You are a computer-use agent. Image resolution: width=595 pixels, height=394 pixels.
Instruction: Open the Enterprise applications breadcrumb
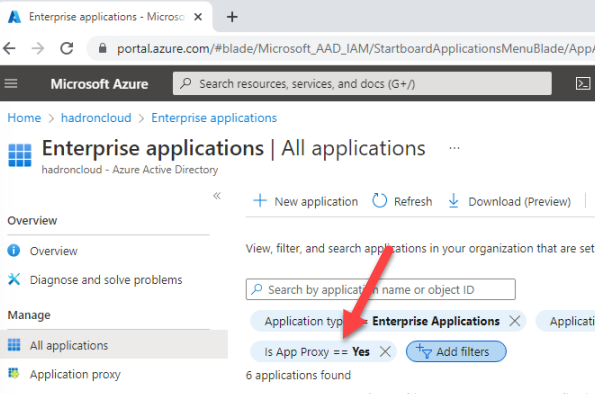click(x=214, y=118)
